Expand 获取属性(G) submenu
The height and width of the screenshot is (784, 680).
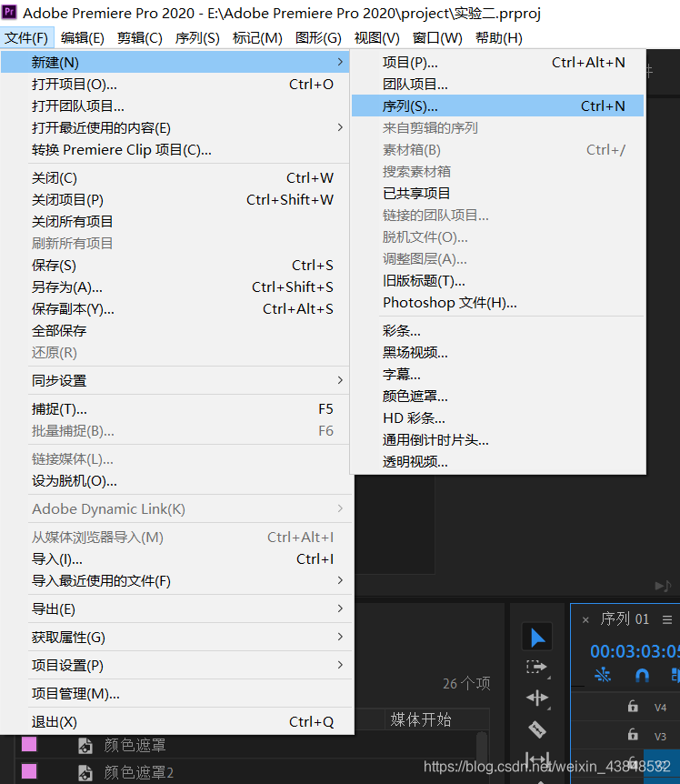(x=175, y=637)
